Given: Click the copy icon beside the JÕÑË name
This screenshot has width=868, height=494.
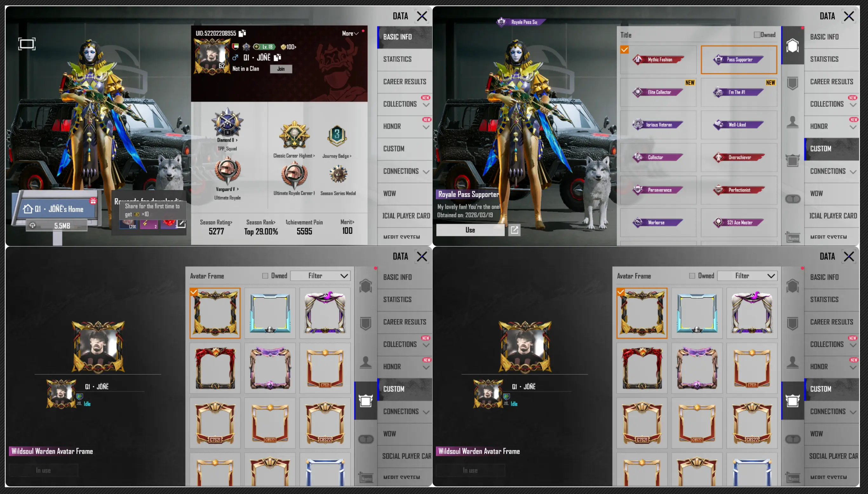Looking at the screenshot, I should [278, 57].
